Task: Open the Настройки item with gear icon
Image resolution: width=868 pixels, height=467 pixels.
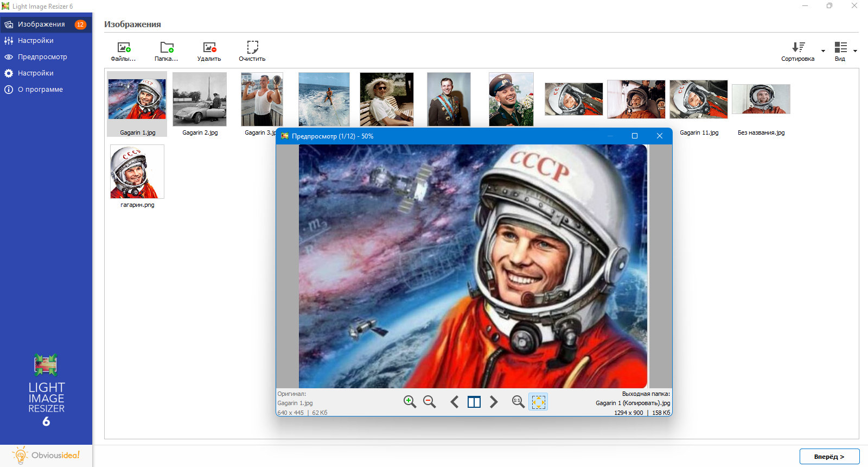Action: pyautogui.click(x=46, y=73)
